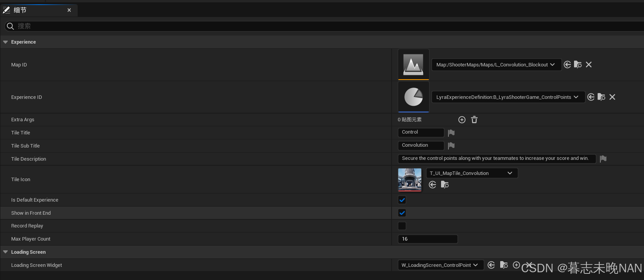644x280 pixels.
Task: Close the 细节 tab
Action: [x=69, y=10]
